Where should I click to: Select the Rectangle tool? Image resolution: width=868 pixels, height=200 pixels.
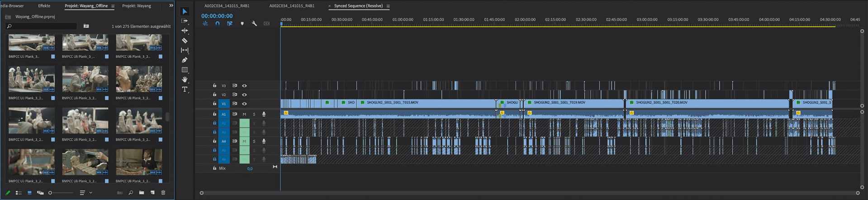click(185, 70)
